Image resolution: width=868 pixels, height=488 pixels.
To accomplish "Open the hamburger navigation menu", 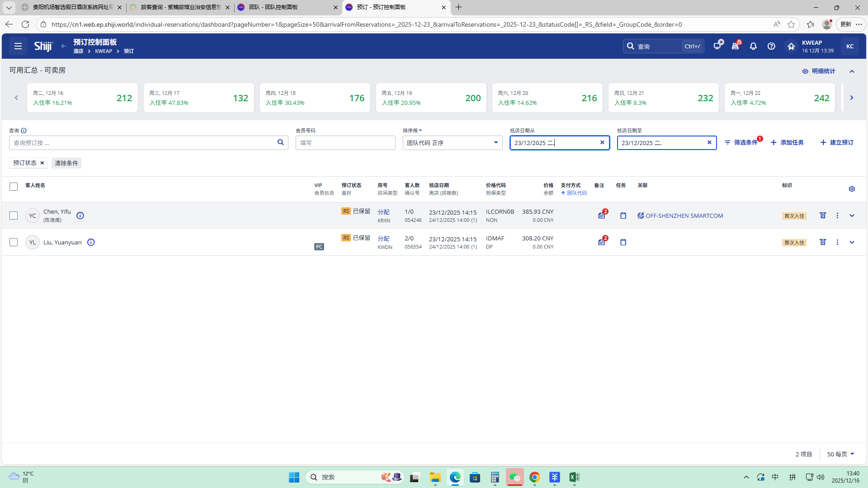I will (18, 46).
